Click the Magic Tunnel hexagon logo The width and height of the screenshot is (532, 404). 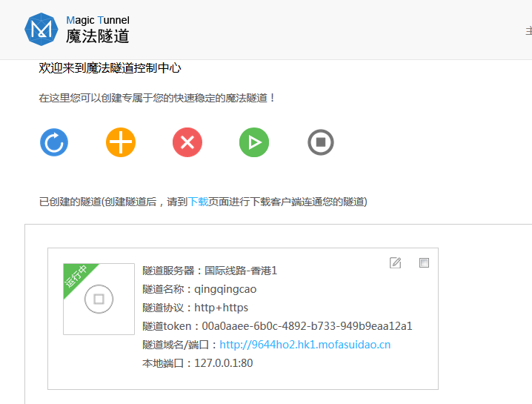click(41, 29)
